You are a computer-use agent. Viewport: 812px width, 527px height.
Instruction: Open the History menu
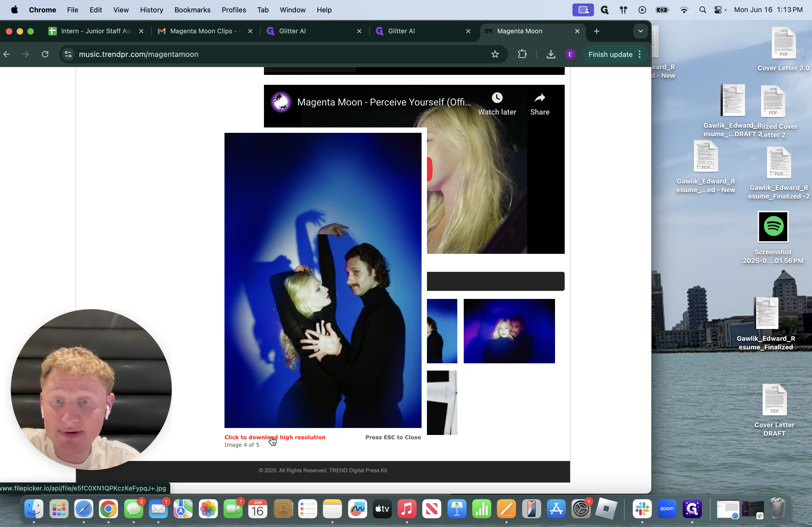[x=151, y=10]
